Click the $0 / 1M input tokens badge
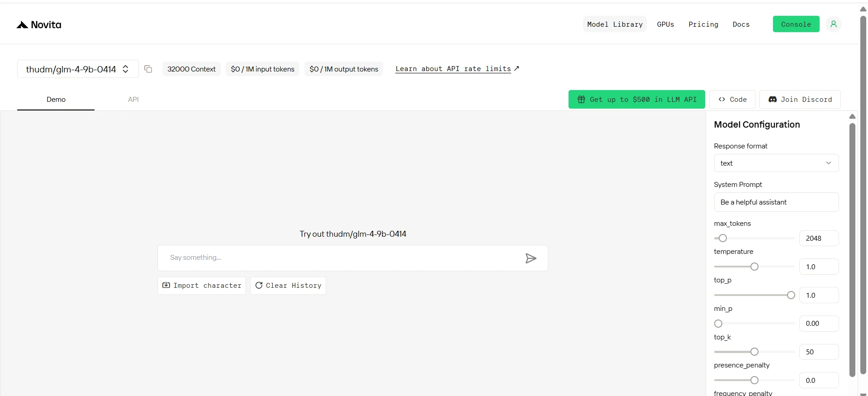 coord(262,69)
